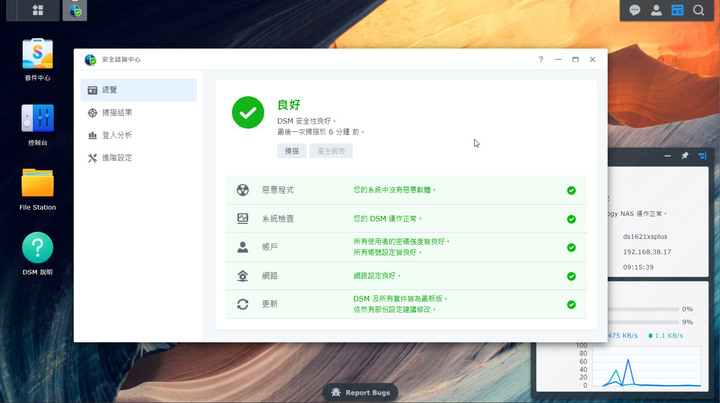
Task: Click text 您的 DSM 運作正常
Action: click(x=387, y=218)
